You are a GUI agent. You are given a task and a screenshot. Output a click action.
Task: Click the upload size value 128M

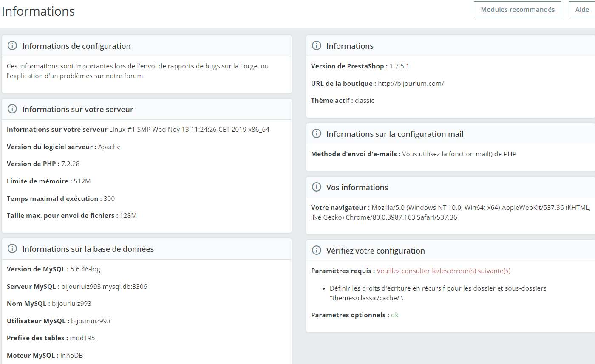point(128,216)
